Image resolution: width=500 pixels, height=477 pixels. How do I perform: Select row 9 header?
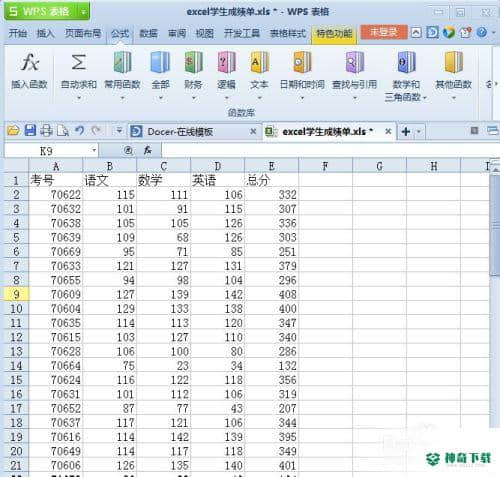[x=16, y=294]
